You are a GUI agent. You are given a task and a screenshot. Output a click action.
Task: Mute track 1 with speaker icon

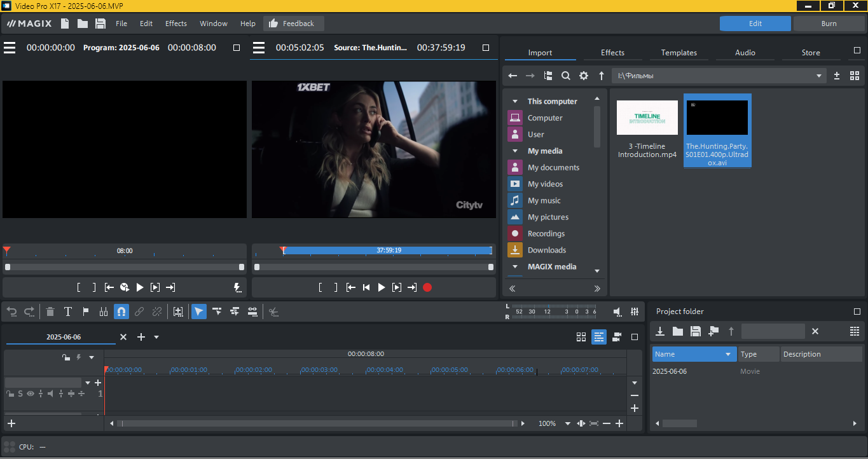coord(50,394)
